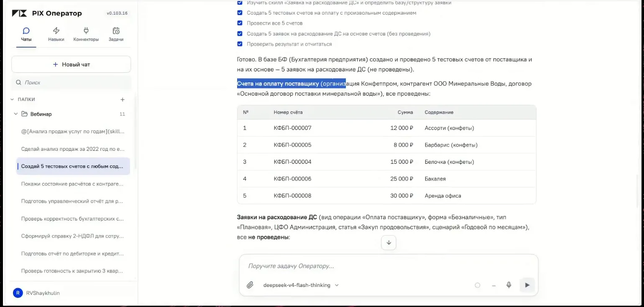Select the Вебинар folder icon
Viewport: 644px width, 307px height.
point(24,114)
